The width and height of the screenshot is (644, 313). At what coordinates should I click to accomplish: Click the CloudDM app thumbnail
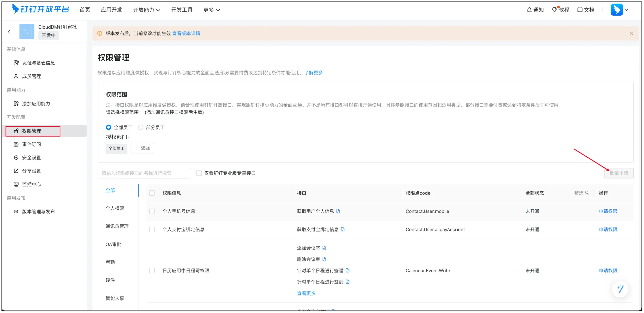pos(27,32)
